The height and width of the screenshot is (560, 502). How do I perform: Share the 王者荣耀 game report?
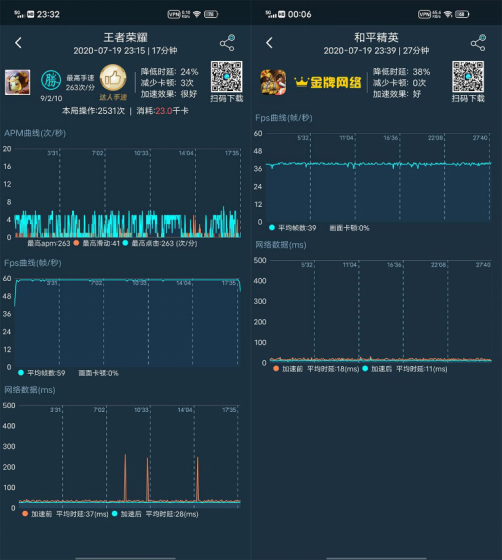click(x=227, y=43)
